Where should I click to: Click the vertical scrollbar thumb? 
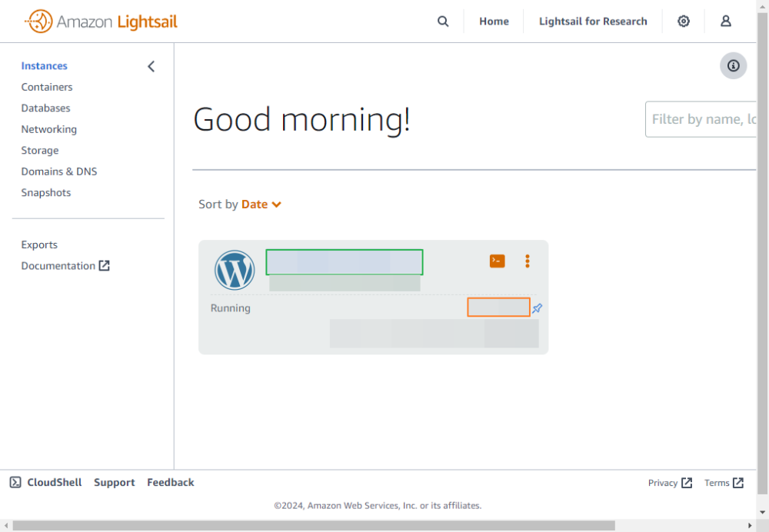[763, 253]
